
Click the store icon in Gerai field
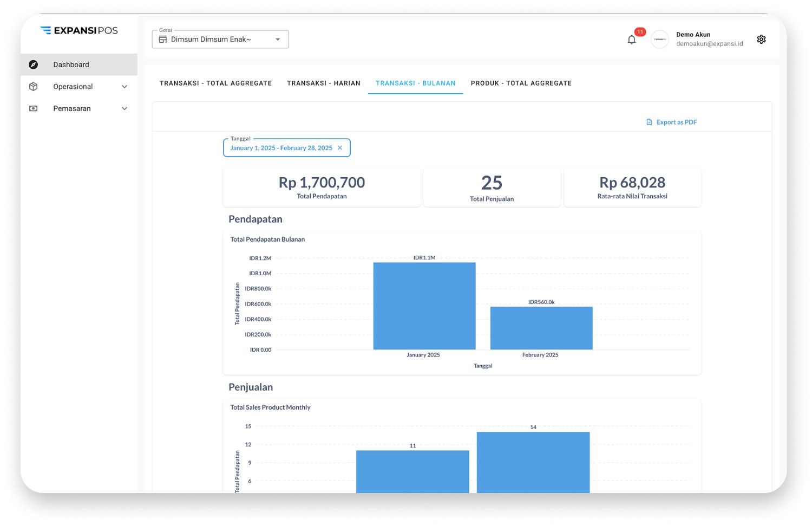(163, 39)
